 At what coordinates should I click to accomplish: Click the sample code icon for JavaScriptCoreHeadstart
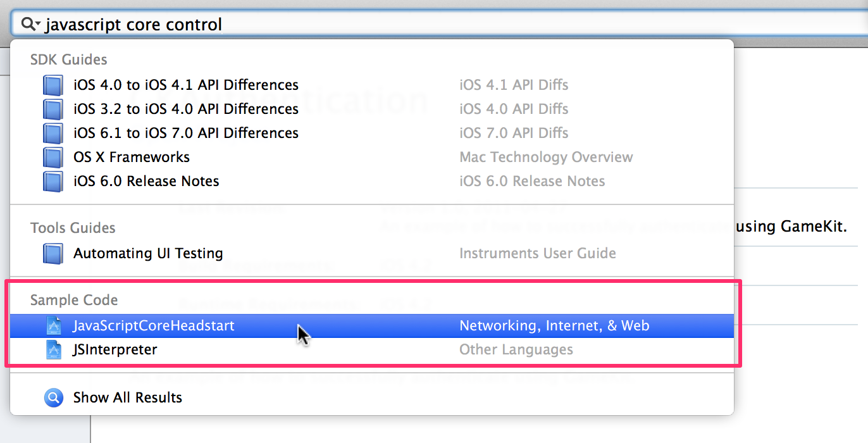click(54, 326)
